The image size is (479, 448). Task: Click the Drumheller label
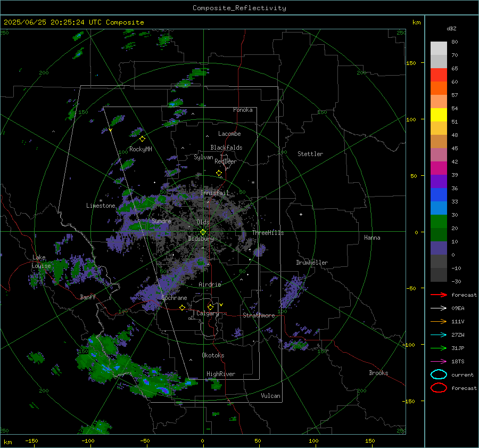pos(312,263)
